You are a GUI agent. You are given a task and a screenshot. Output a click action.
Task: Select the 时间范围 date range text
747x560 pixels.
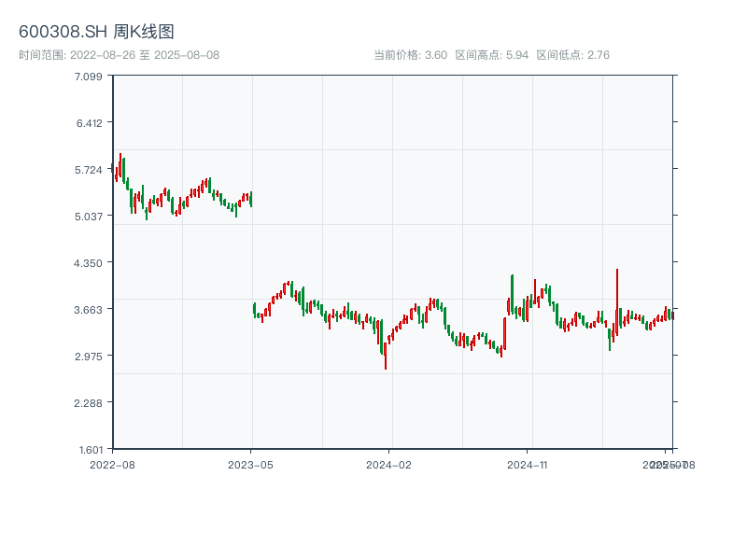coord(119,55)
